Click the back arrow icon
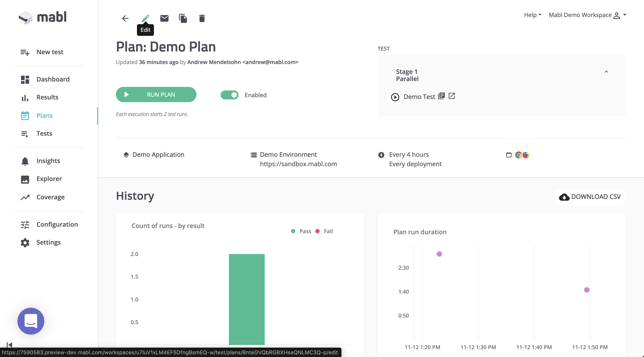The width and height of the screenshot is (644, 357). pos(125,18)
